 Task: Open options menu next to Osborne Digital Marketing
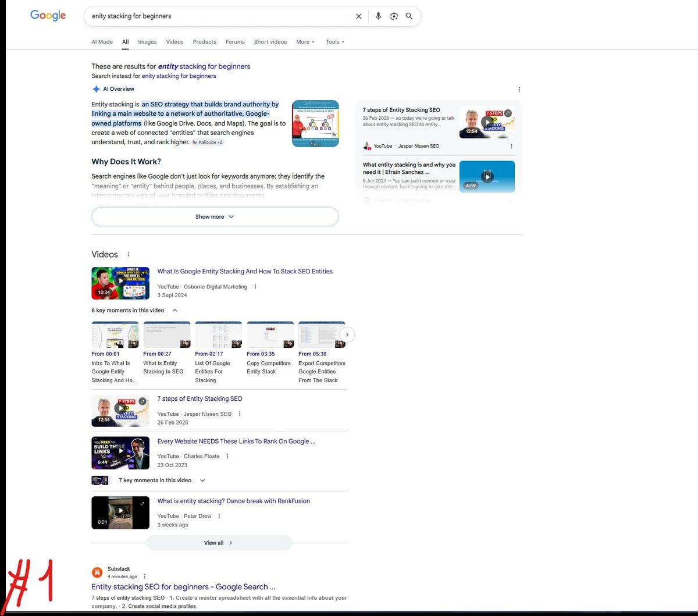click(255, 287)
